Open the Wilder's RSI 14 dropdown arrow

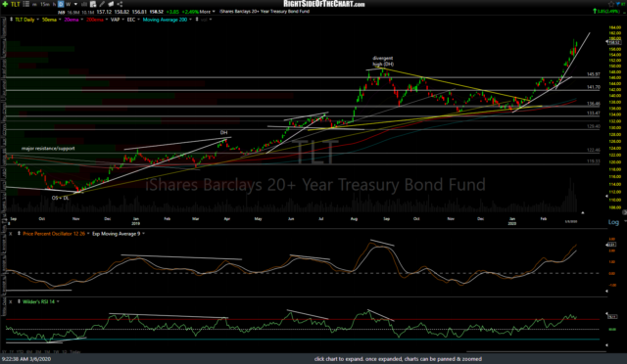pos(58,301)
